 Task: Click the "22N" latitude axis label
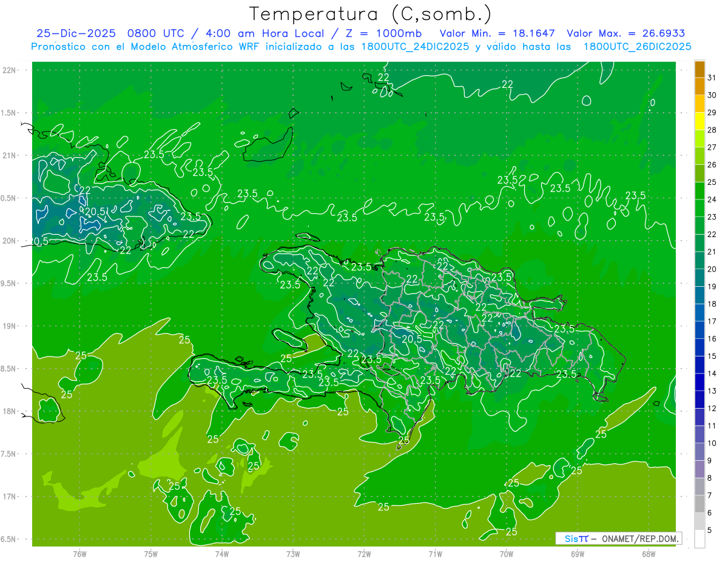pyautogui.click(x=10, y=70)
